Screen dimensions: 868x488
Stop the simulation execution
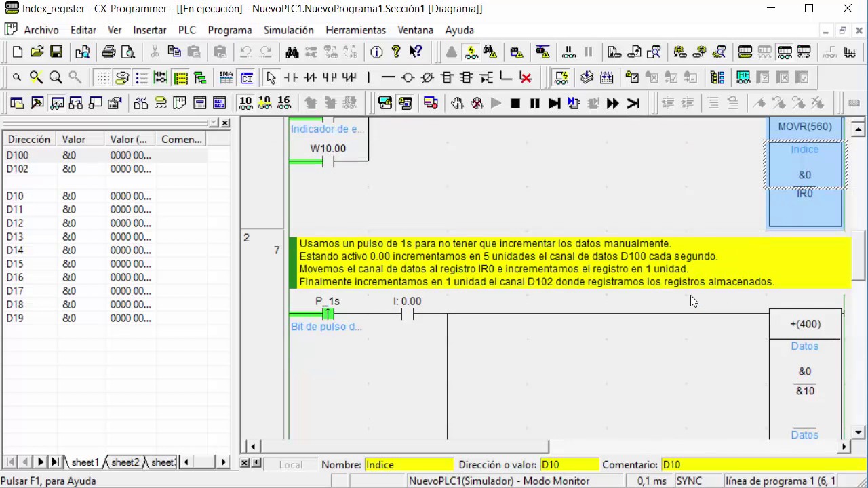pyautogui.click(x=515, y=104)
